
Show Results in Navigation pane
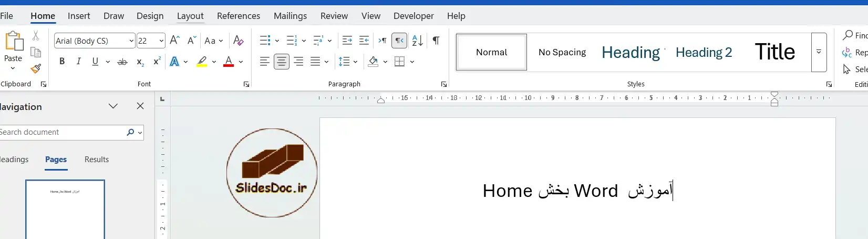[97, 160]
